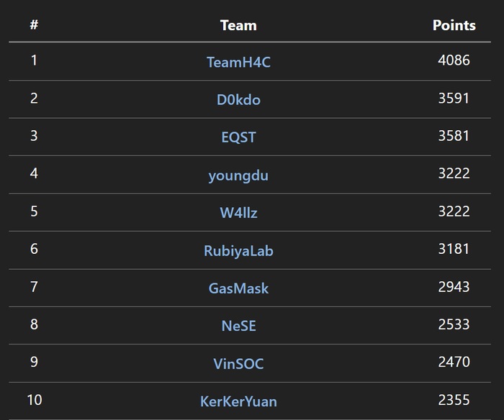Click the 3181 points value
504x420 pixels.
pyautogui.click(x=454, y=249)
